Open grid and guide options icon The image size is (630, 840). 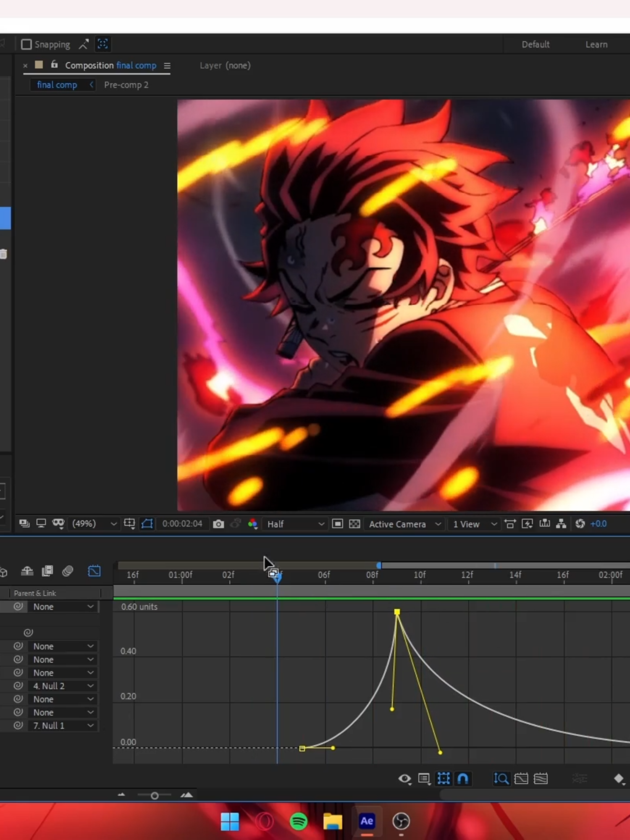point(129,524)
